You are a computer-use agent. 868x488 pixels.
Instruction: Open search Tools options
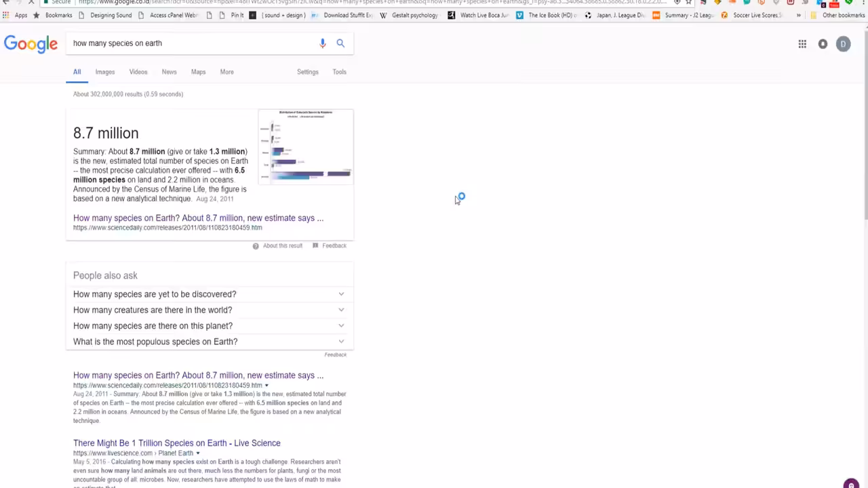click(339, 72)
